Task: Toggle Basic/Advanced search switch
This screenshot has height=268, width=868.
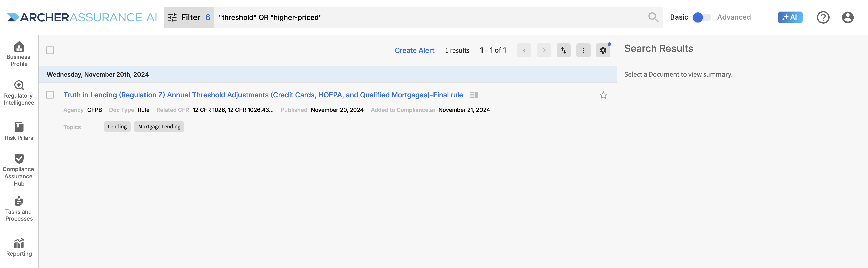Action: click(x=702, y=17)
